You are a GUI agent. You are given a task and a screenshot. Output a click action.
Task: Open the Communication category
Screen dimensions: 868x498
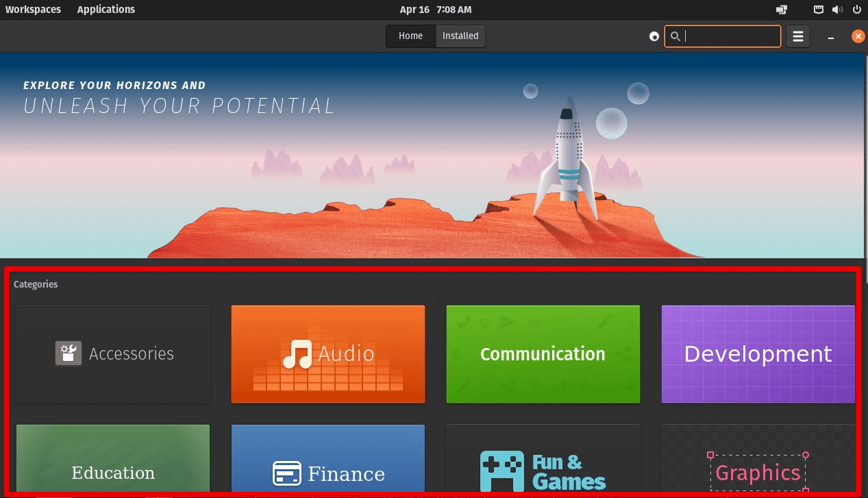point(543,354)
